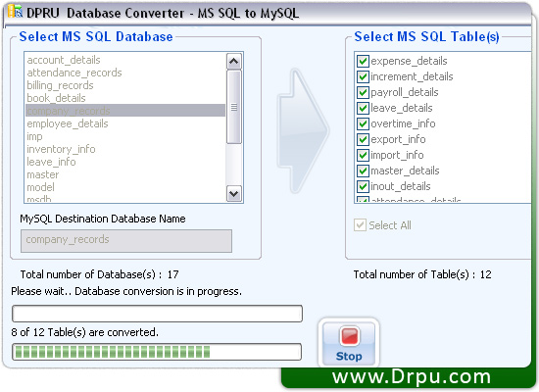Toggle the payroll_details checkbox
539x392 pixels.
(363, 92)
